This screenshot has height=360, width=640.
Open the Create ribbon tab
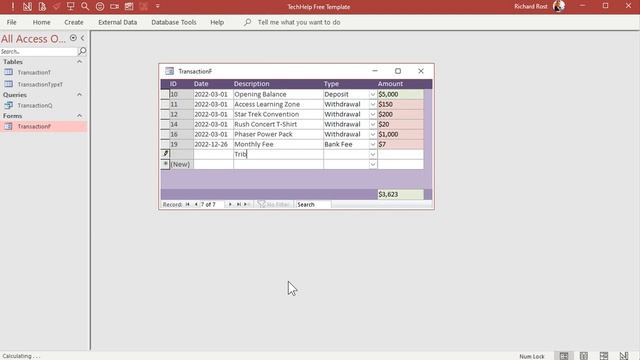coord(73,22)
